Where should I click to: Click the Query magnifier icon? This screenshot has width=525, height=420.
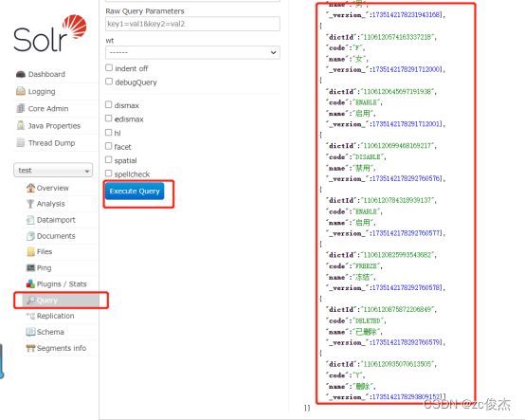(31, 300)
